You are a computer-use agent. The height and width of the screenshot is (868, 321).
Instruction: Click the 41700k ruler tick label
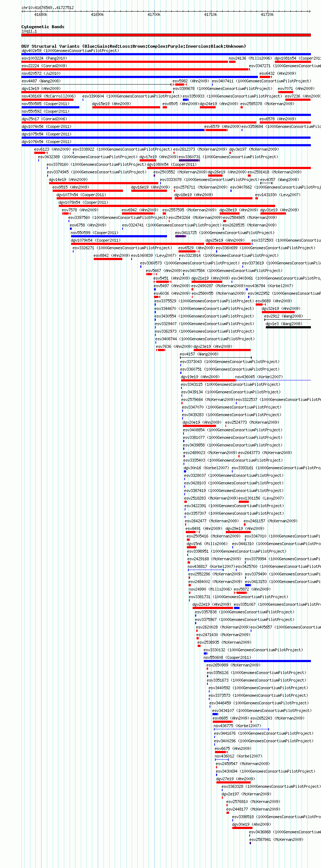[154, 14]
